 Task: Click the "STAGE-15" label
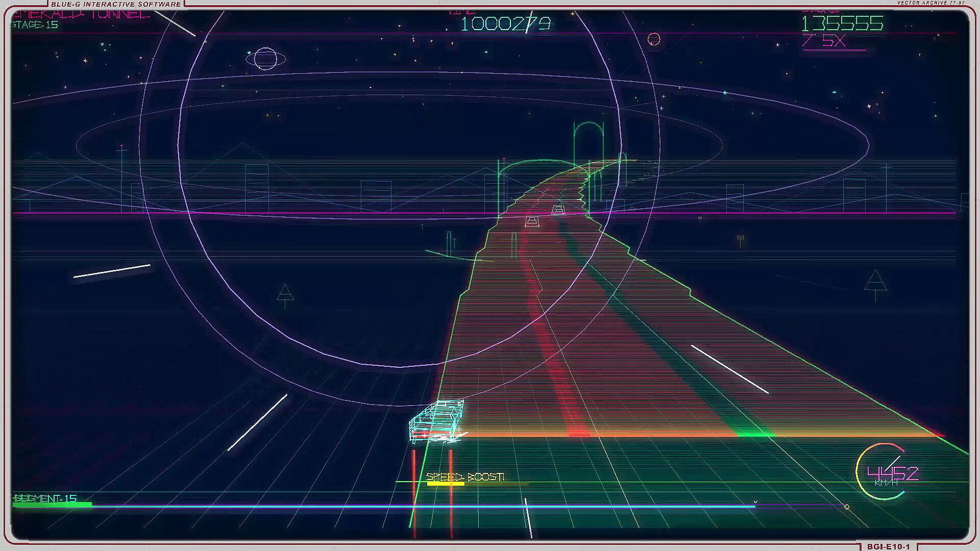(x=35, y=24)
